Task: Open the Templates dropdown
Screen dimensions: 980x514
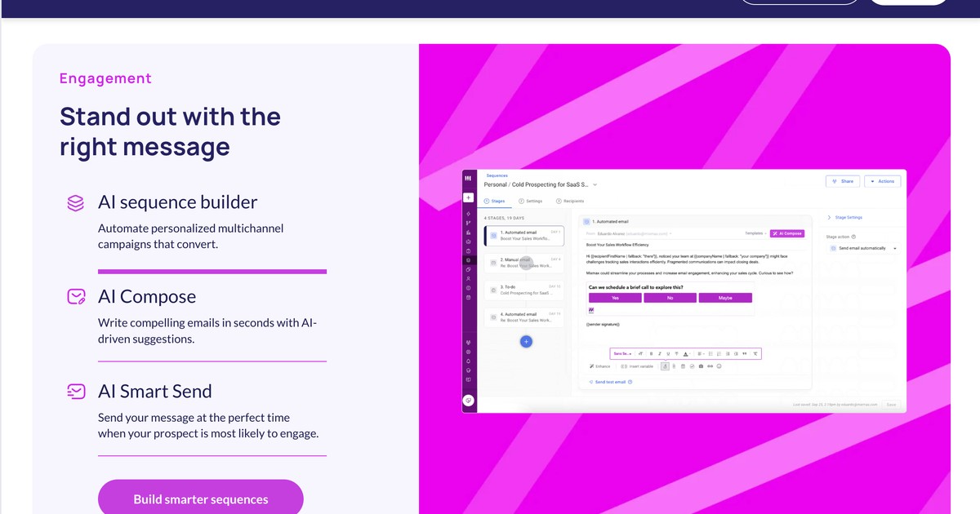Action: point(755,233)
